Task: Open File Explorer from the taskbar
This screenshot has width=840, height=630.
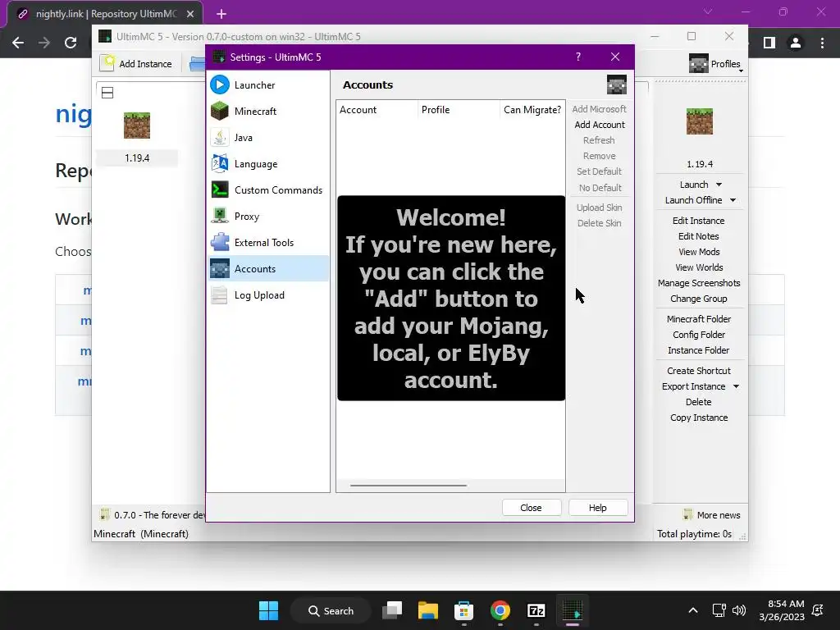Action: click(x=428, y=610)
